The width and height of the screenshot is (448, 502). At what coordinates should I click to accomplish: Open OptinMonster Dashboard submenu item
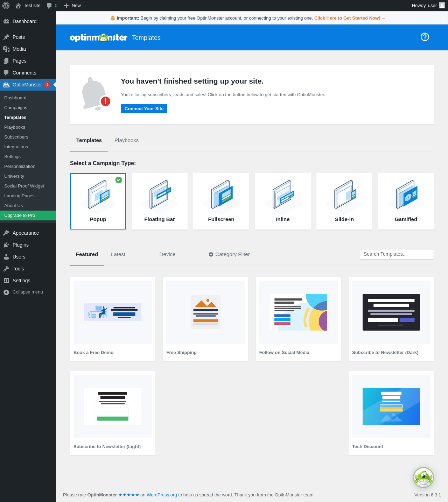tap(15, 98)
